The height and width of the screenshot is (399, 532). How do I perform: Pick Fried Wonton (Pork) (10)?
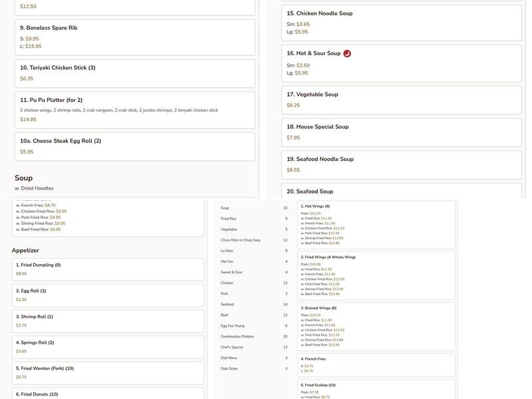pyautogui.click(x=108, y=372)
